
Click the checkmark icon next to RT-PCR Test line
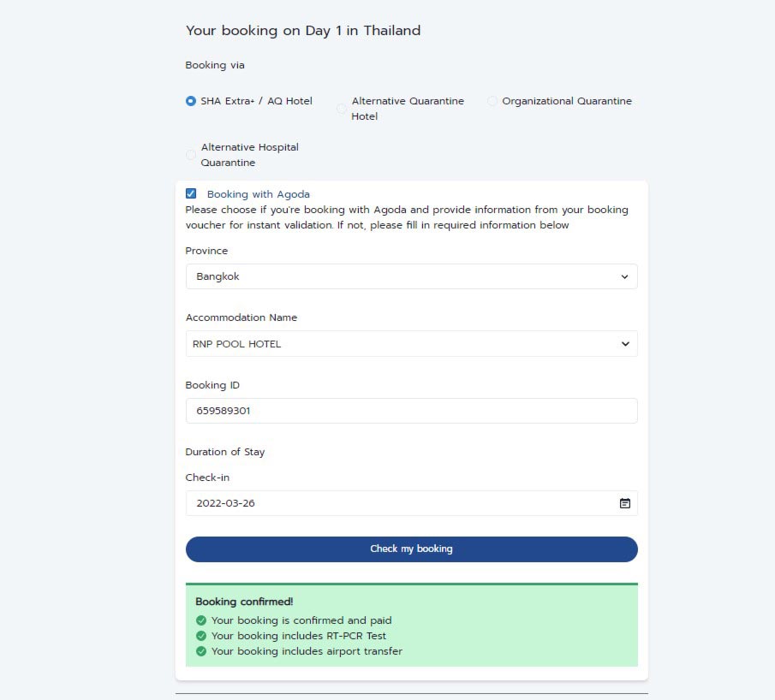[x=200, y=636]
